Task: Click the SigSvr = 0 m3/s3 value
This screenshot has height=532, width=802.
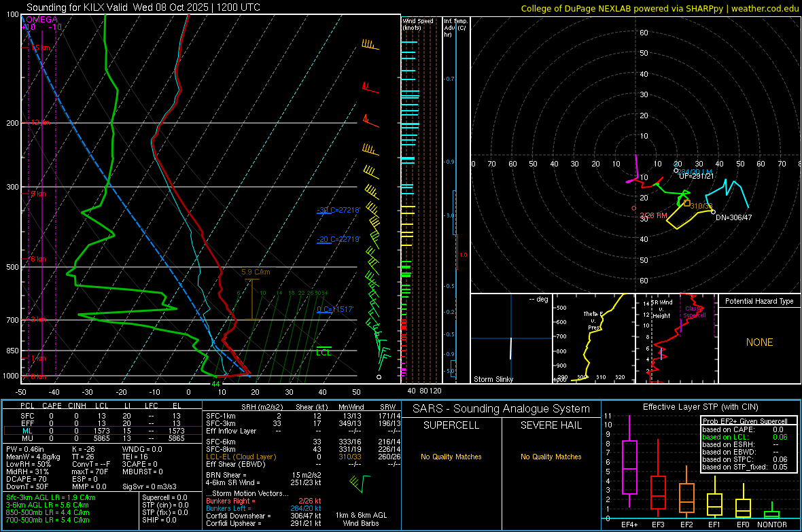Action: pyautogui.click(x=150, y=486)
